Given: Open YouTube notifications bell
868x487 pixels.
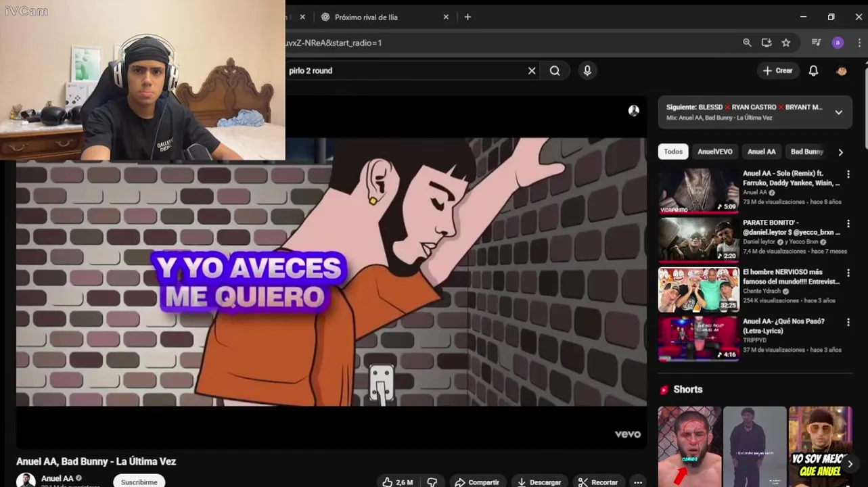Looking at the screenshot, I should coord(814,70).
